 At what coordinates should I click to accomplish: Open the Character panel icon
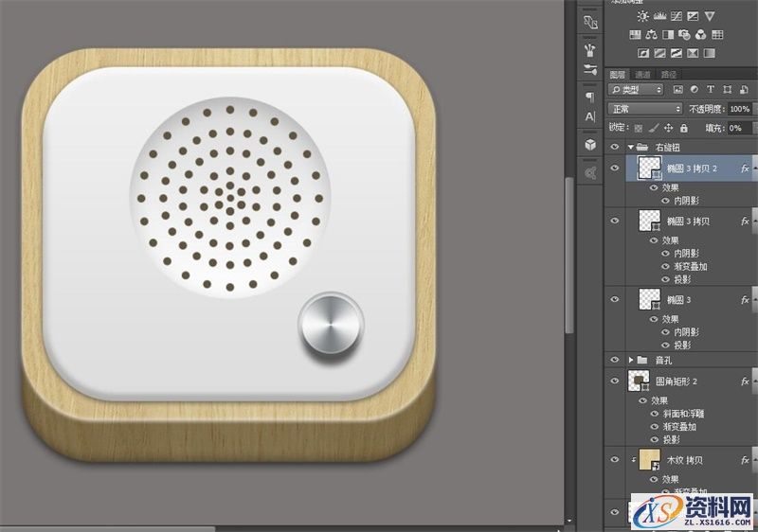coord(590,116)
